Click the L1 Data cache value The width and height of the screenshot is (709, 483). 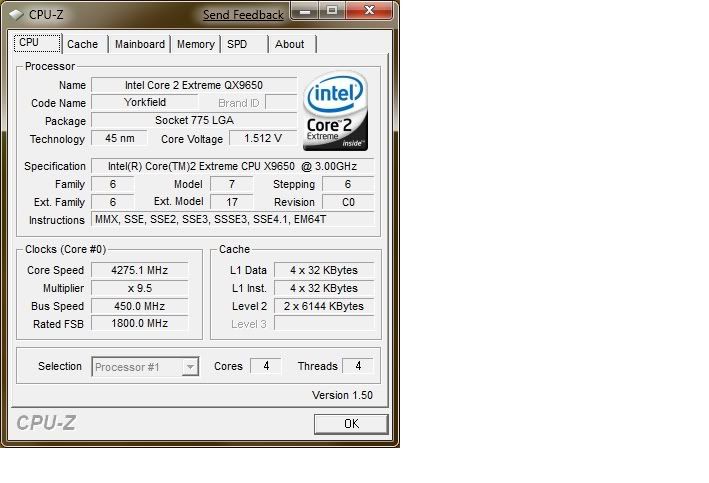pyautogui.click(x=324, y=270)
